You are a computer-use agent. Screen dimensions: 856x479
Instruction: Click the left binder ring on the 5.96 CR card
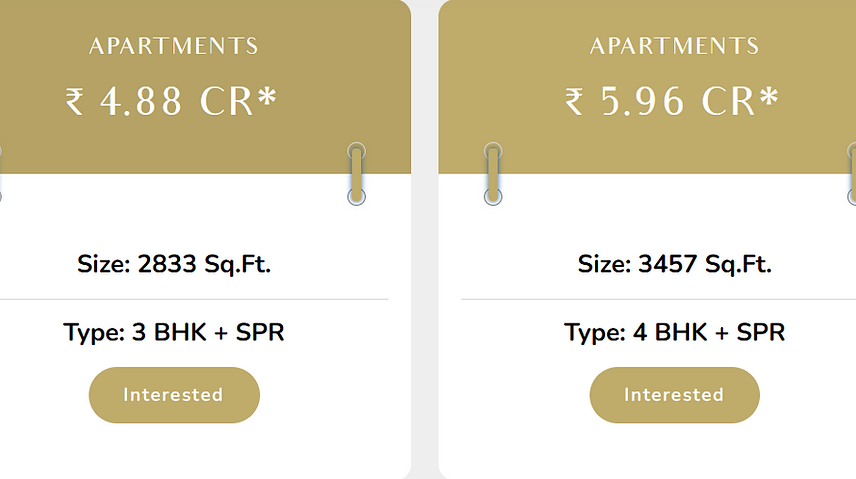tap(492, 173)
